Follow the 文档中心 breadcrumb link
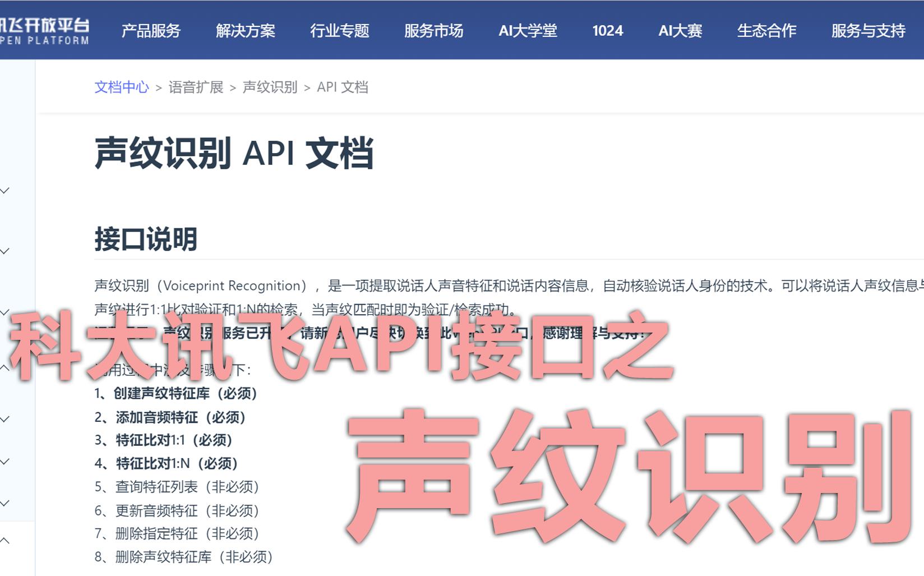 tap(122, 87)
